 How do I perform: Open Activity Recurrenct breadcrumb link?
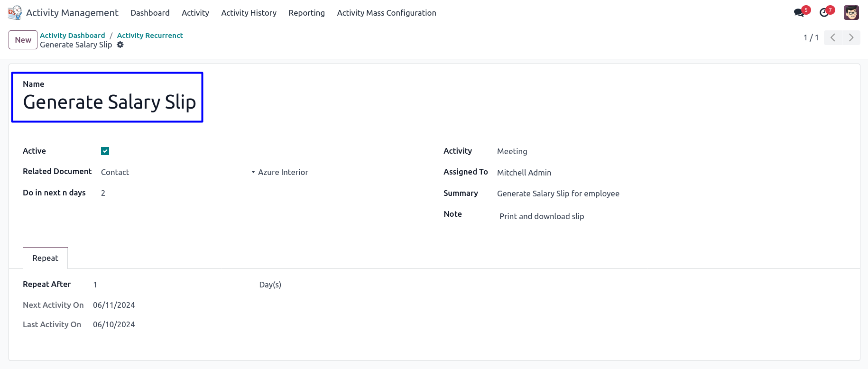coord(150,36)
